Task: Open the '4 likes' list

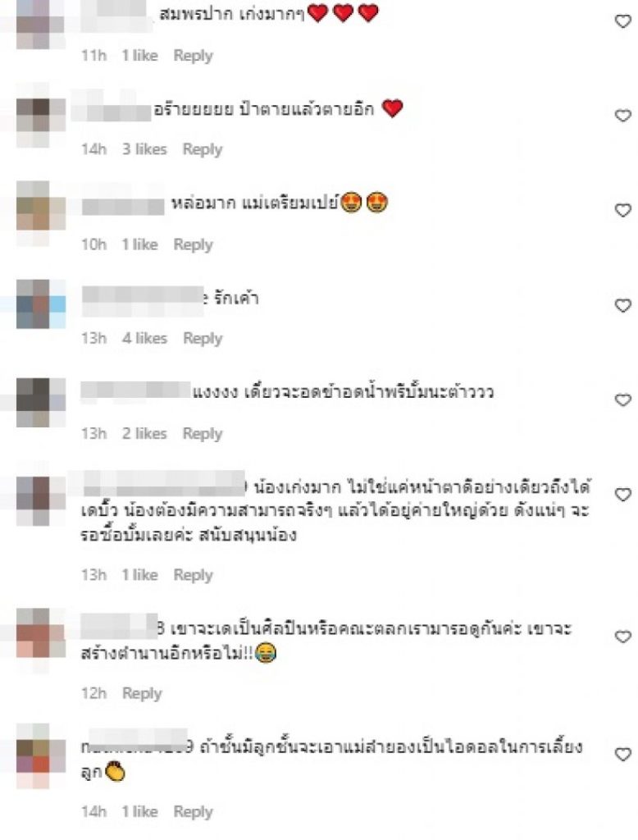Action: click(144, 338)
